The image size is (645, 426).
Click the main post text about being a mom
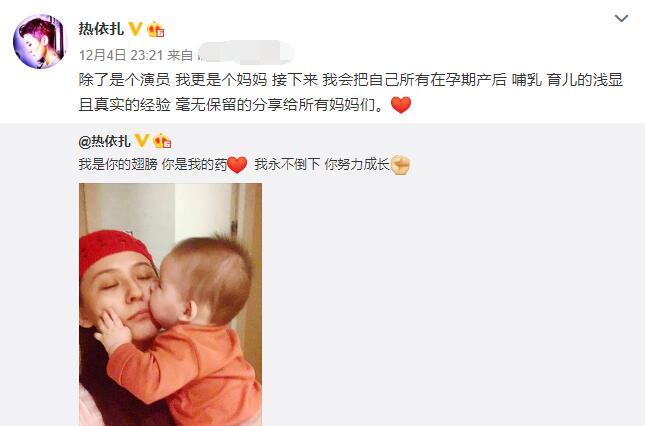coord(350,93)
